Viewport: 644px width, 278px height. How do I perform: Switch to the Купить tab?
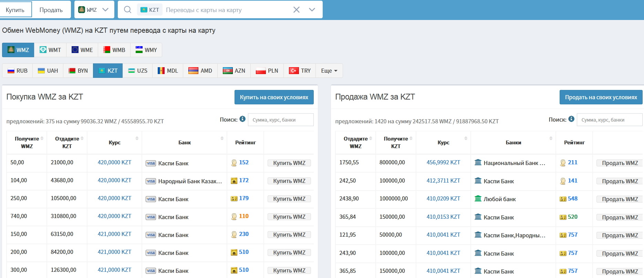coord(15,10)
